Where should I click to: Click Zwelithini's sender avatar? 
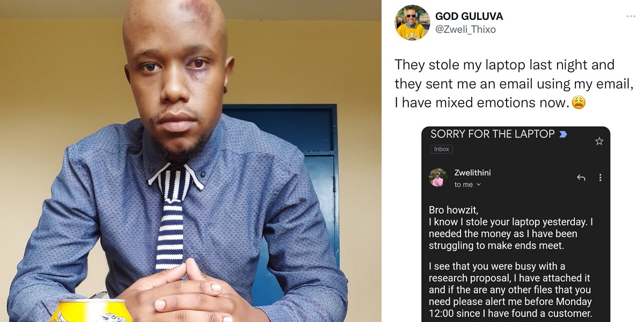point(438,178)
